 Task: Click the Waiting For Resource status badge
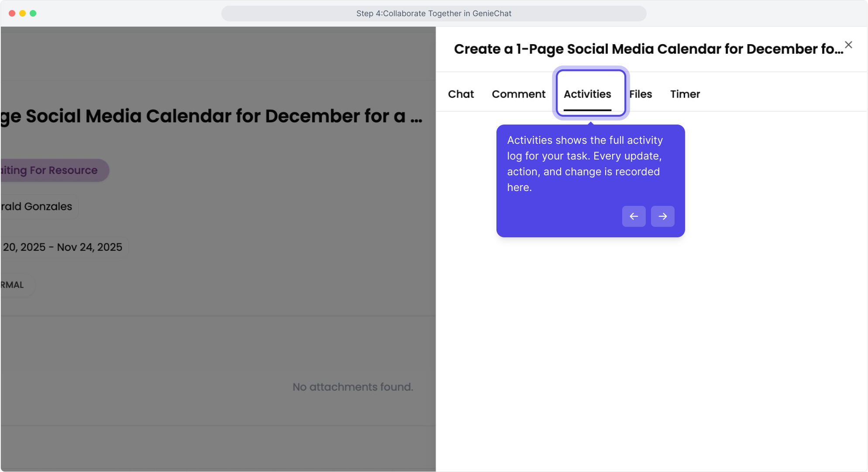(52, 170)
